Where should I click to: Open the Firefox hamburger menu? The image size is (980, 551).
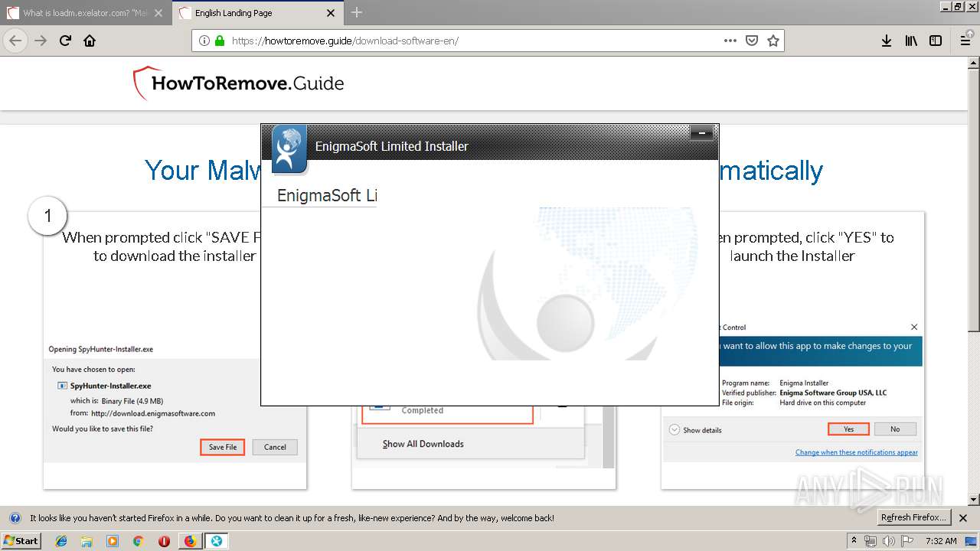point(965,41)
